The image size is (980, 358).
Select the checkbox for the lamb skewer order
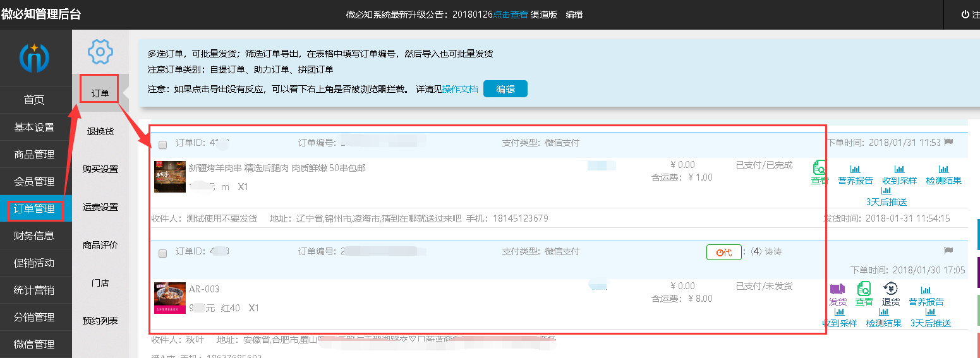tap(162, 145)
